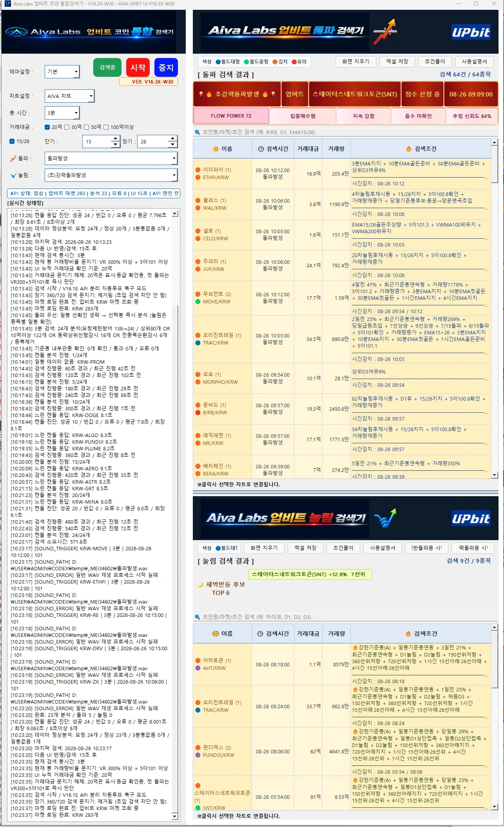504x827 pixels.
Task: Click 엑셀 저장 in the 눌림 panel
Action: pos(305,548)
